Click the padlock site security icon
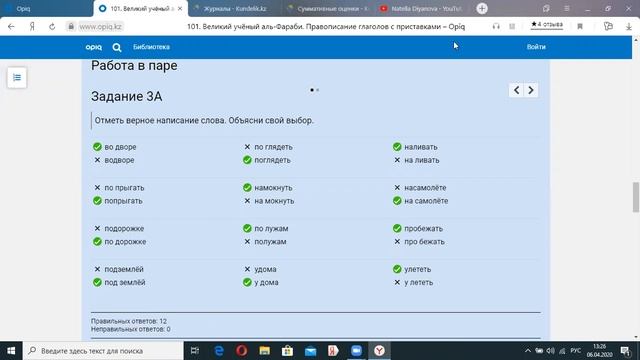This screenshot has width=640, height=360. pyautogui.click(x=71, y=27)
